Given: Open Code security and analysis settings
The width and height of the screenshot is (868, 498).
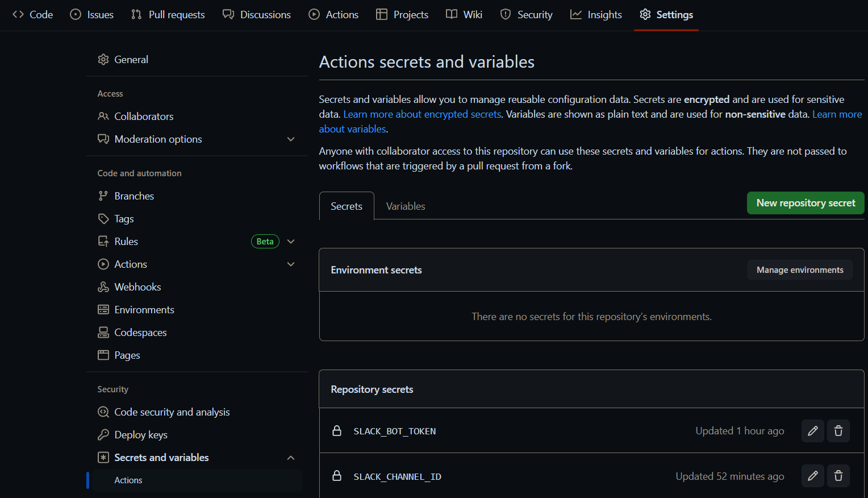Looking at the screenshot, I should [x=172, y=412].
